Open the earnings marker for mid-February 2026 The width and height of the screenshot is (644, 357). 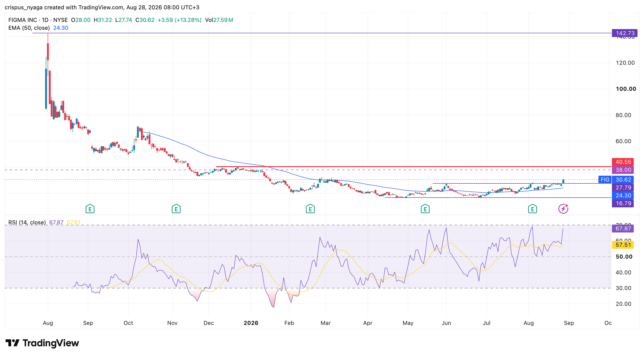tap(310, 209)
